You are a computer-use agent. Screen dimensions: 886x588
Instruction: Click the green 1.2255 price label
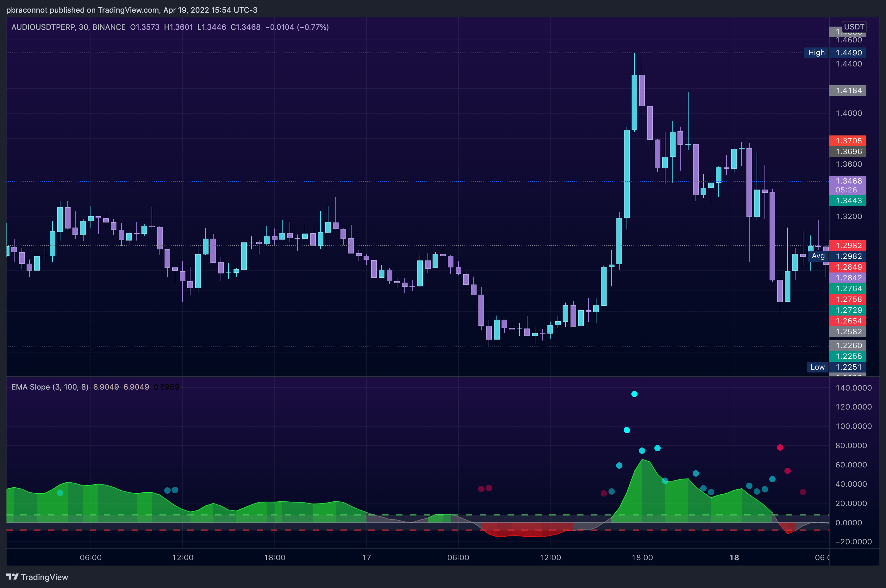point(848,356)
